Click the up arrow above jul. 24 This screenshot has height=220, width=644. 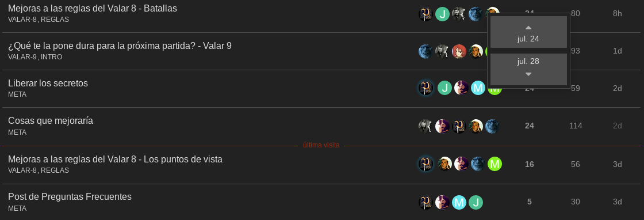(x=528, y=28)
